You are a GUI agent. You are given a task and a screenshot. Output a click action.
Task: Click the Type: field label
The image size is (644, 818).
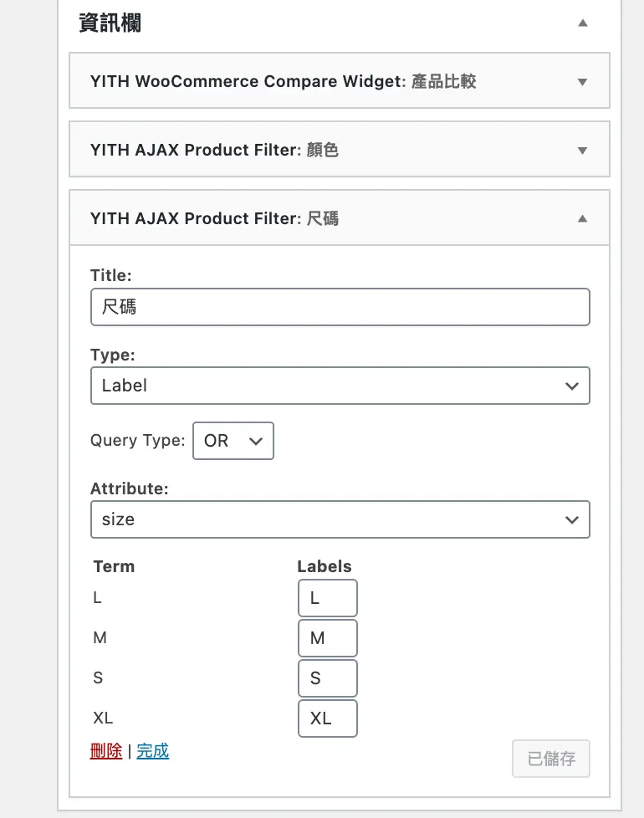point(113,355)
